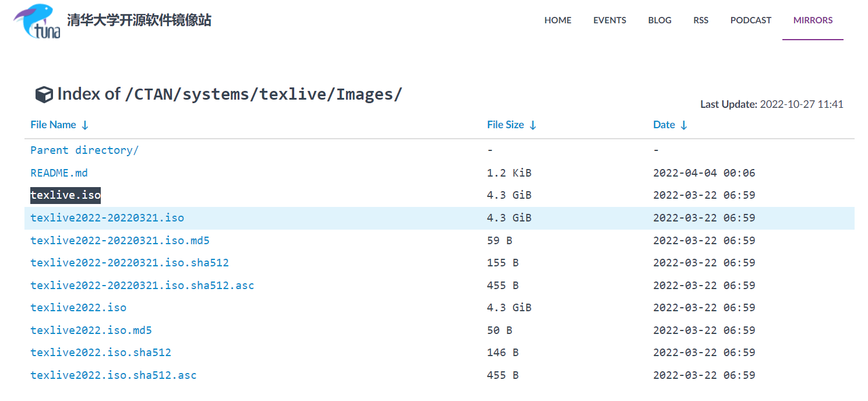Click the 59 B file size cell
The height and width of the screenshot is (401, 868).
tap(499, 241)
